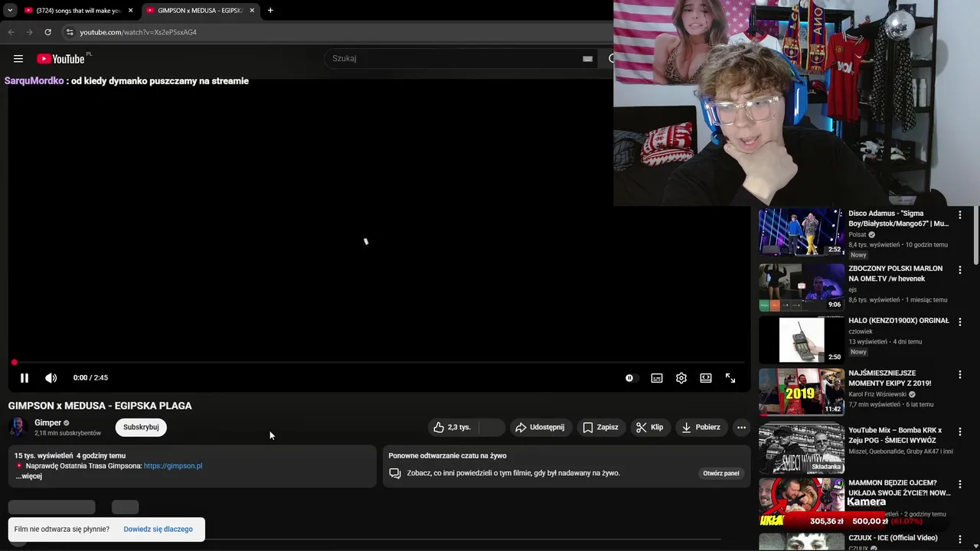Screen dimensions: 980x551
Task: Click the '15 tys. wyświetleń' description text
Action: (44, 456)
